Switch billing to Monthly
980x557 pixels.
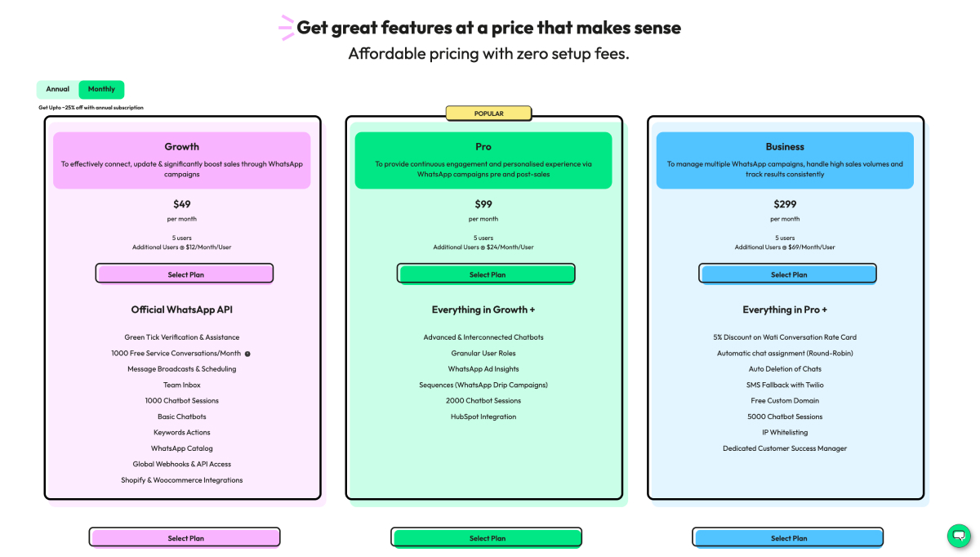point(101,89)
